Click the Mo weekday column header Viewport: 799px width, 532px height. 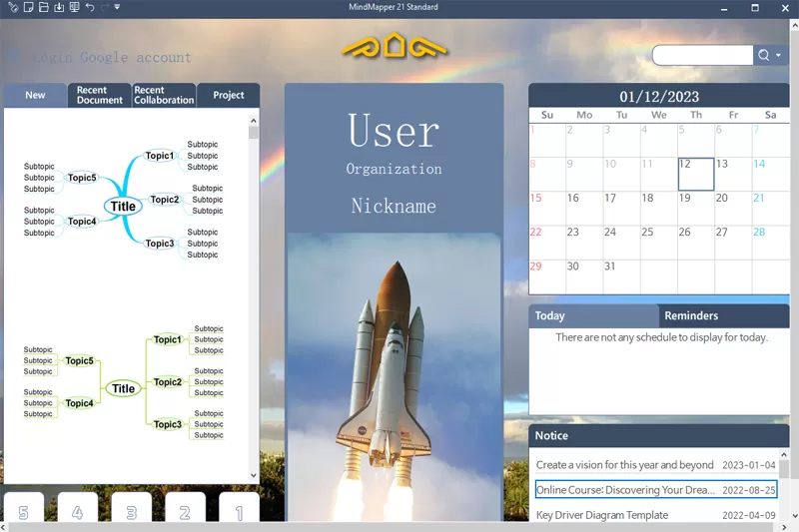pos(584,115)
